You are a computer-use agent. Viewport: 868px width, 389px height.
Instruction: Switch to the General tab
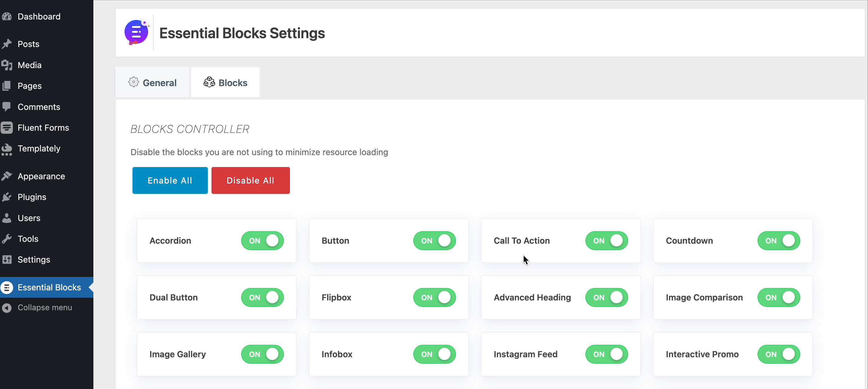152,82
